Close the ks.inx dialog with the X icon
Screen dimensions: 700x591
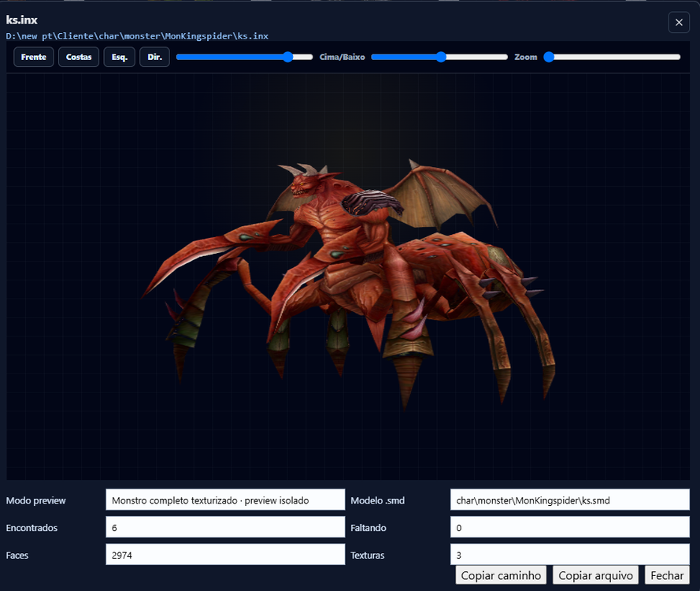coord(679,22)
